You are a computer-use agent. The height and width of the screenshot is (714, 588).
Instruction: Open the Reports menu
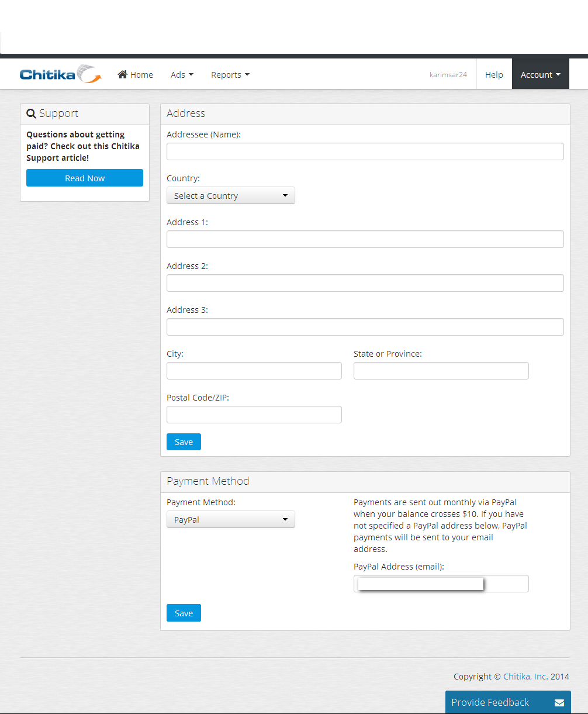[x=230, y=75]
